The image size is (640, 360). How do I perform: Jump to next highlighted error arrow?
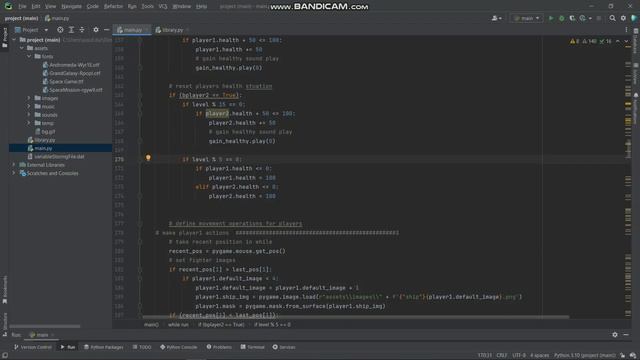point(626,41)
